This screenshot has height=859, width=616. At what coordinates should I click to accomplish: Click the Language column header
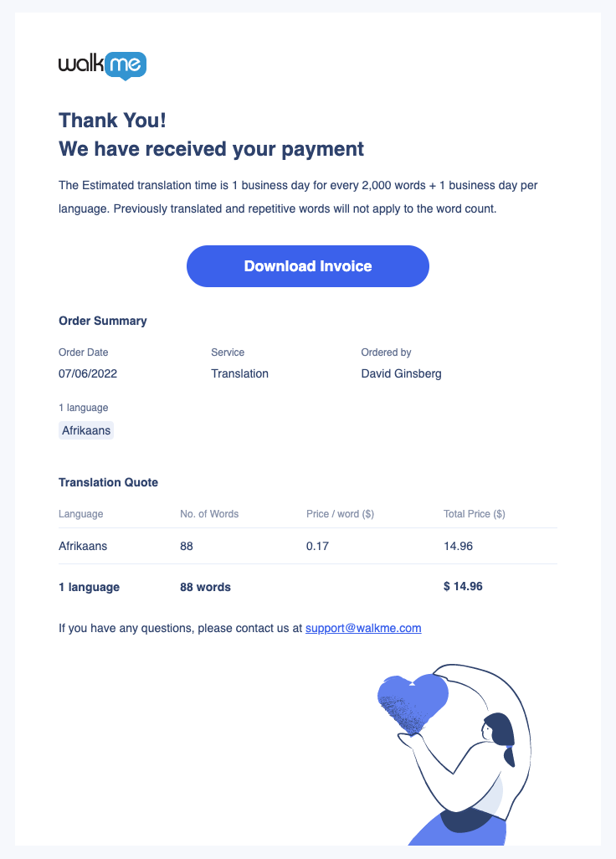click(x=81, y=514)
